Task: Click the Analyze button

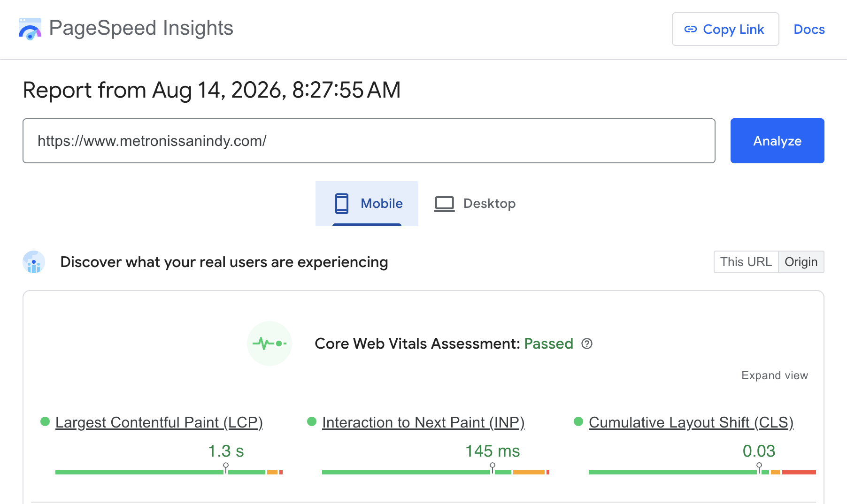Action: coord(778,141)
